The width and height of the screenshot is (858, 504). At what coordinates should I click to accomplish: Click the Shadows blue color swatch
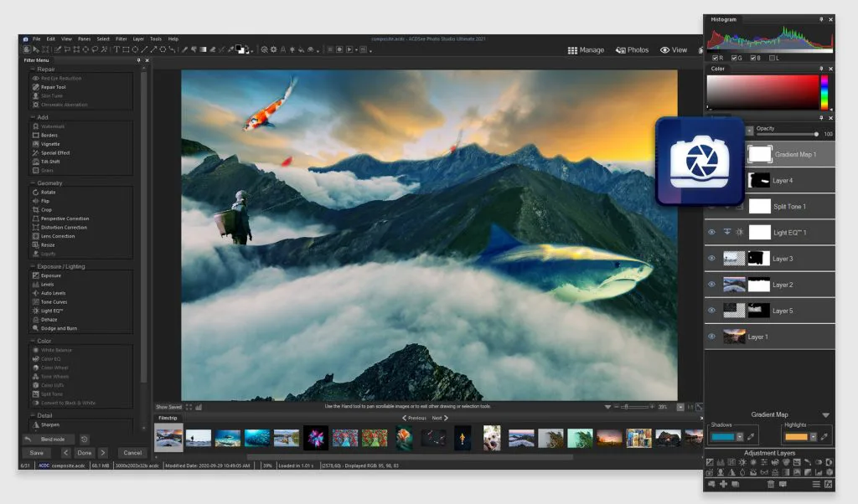tap(723, 437)
